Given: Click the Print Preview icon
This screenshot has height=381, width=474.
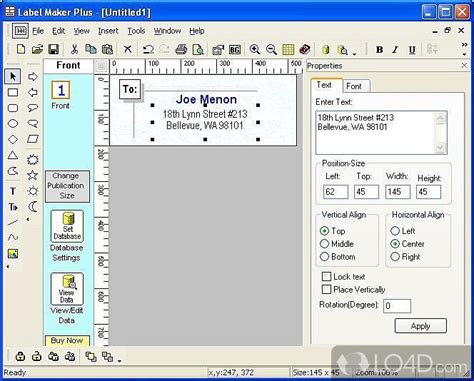Looking at the screenshot, I should click(x=198, y=49).
